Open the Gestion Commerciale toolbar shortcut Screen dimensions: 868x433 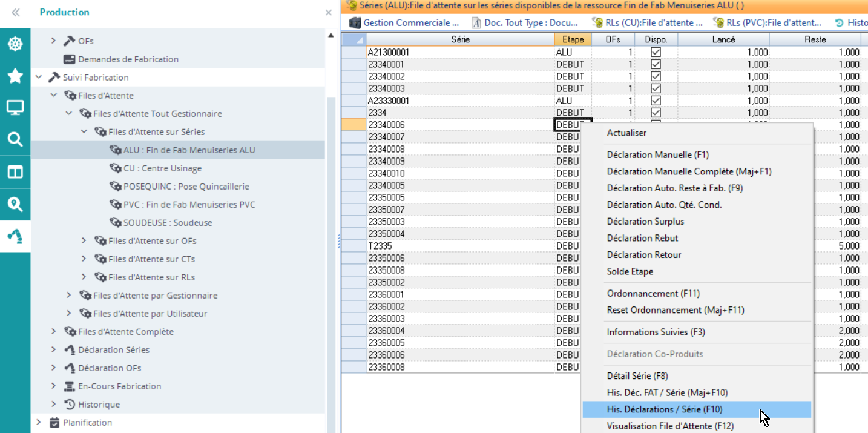tap(404, 23)
